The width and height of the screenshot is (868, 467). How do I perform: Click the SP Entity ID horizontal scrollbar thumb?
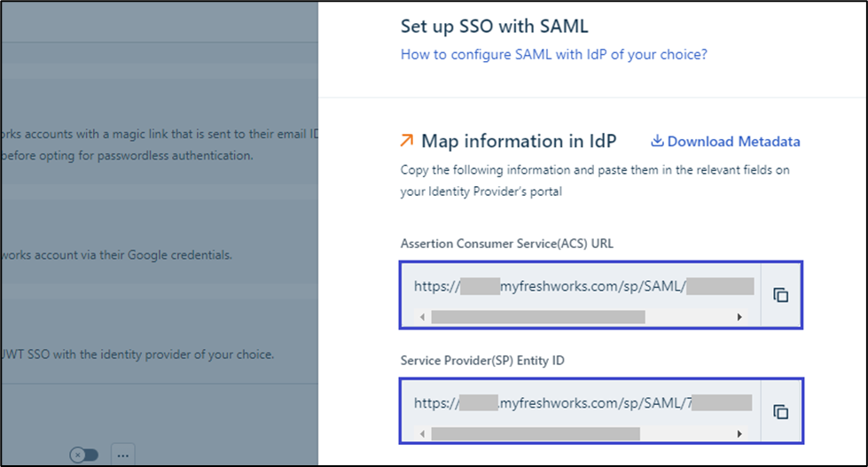click(536, 433)
